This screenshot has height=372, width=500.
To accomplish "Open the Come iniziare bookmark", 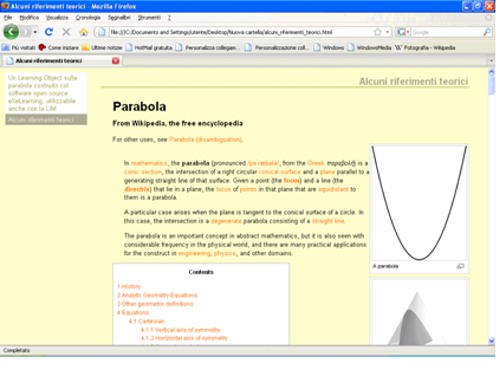I will (x=59, y=48).
